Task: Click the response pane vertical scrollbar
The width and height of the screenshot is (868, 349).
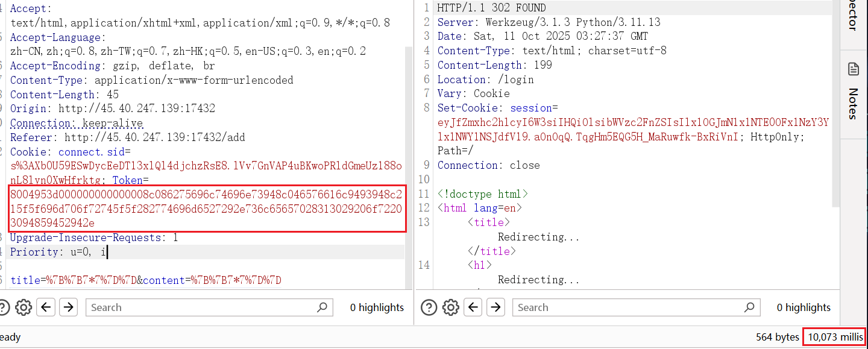Action: 835,102
